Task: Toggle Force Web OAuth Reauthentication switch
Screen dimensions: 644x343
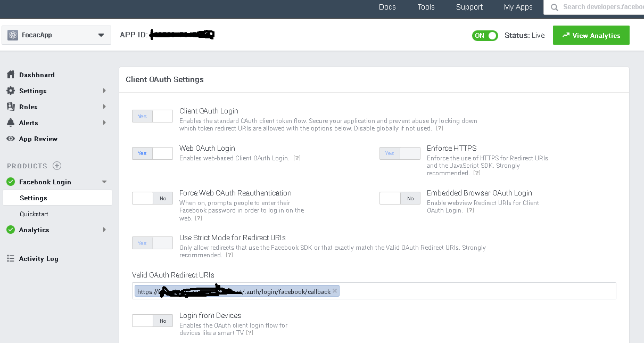Action: [153, 198]
